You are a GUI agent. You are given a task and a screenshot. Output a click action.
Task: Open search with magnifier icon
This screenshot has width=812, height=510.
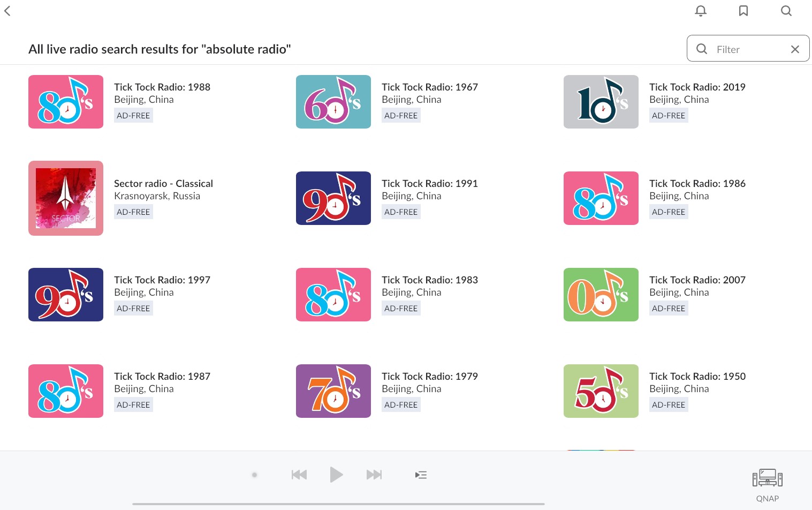pos(786,11)
